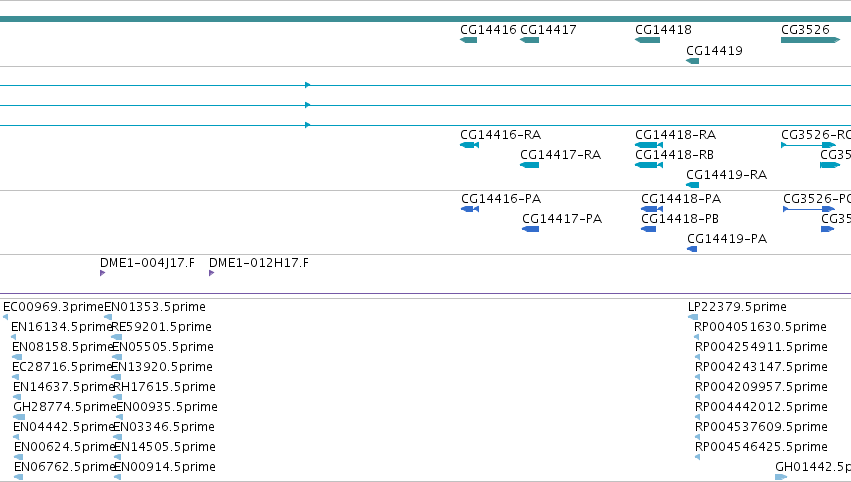The width and height of the screenshot is (851, 482).
Task: Click the EST glyph under LP22379.5prime
Action: (x=693, y=317)
